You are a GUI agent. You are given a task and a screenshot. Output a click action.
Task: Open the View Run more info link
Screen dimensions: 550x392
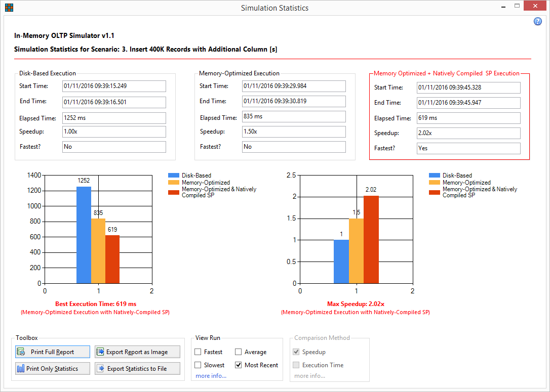pos(211,376)
